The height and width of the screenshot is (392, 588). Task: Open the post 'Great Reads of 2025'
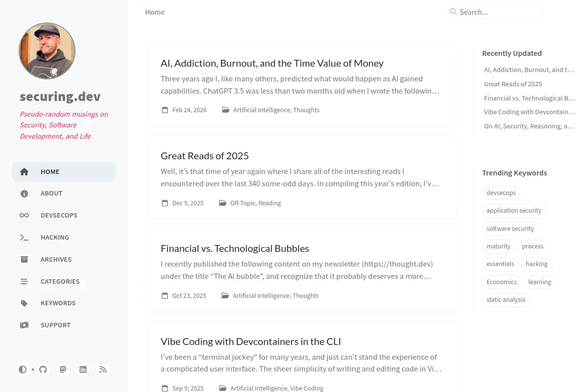tap(205, 156)
